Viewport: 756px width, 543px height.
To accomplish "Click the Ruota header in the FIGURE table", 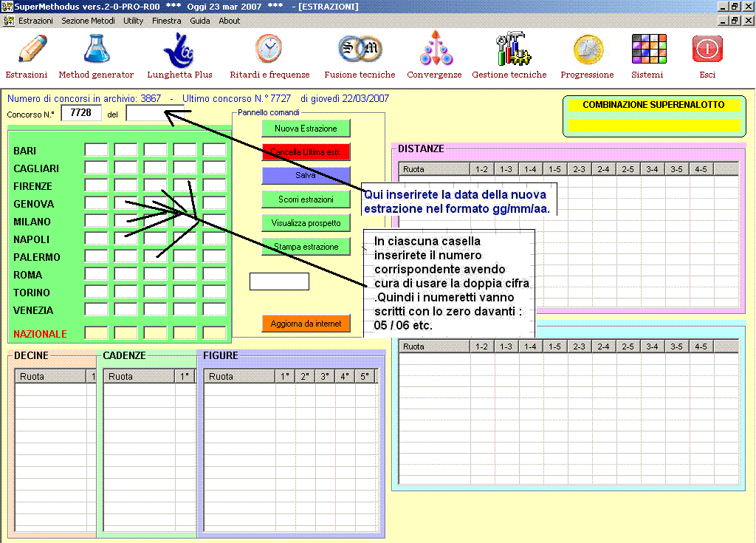I will (240, 377).
